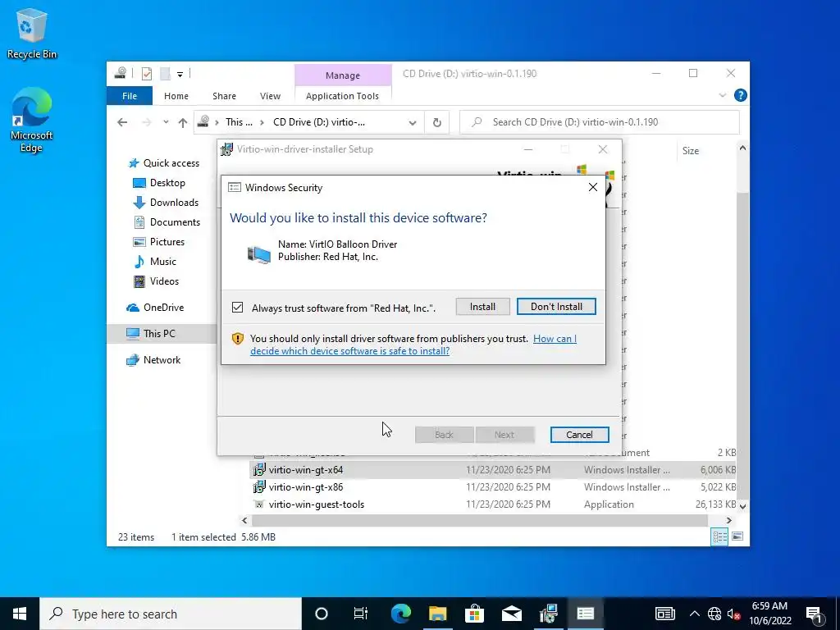Open the Application Tools tab

point(342,96)
